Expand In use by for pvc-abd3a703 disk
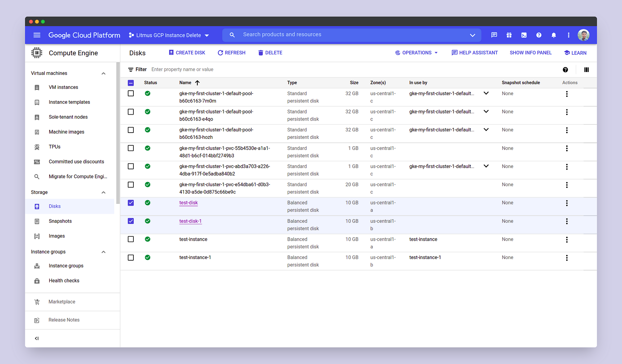 (486, 166)
